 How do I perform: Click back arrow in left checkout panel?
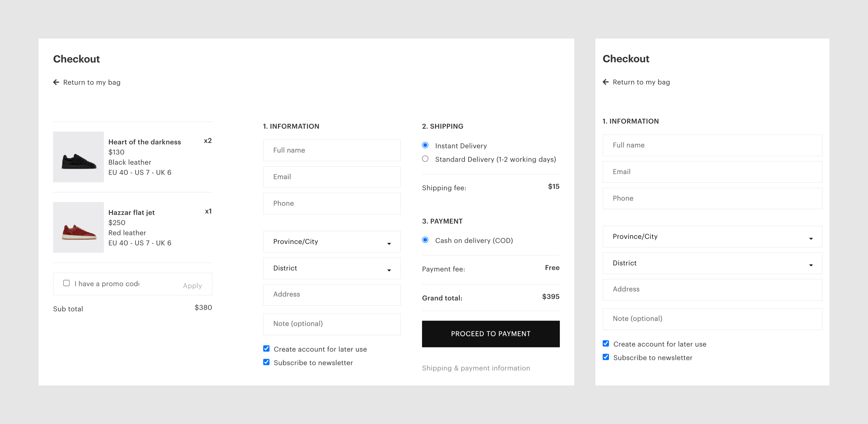pos(56,82)
